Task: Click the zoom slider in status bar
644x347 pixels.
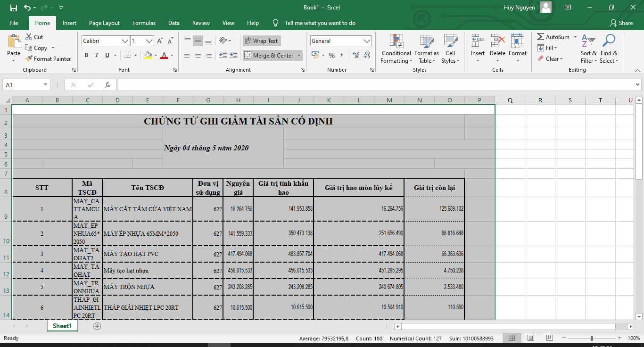Action: coord(592,338)
